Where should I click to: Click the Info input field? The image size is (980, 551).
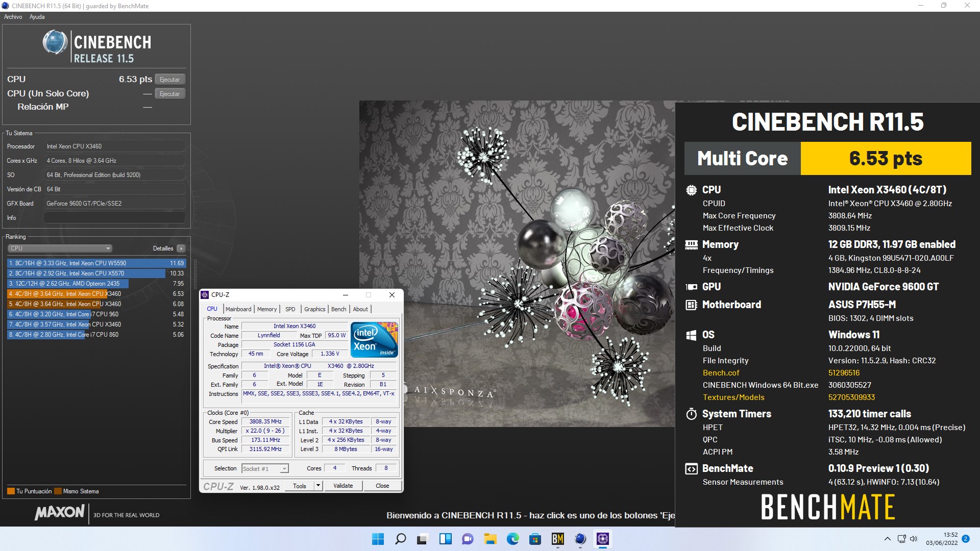pyautogui.click(x=115, y=218)
